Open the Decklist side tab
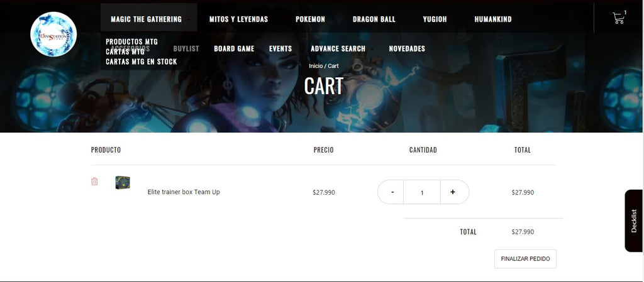Image resolution: width=644 pixels, height=282 pixels. (x=634, y=220)
